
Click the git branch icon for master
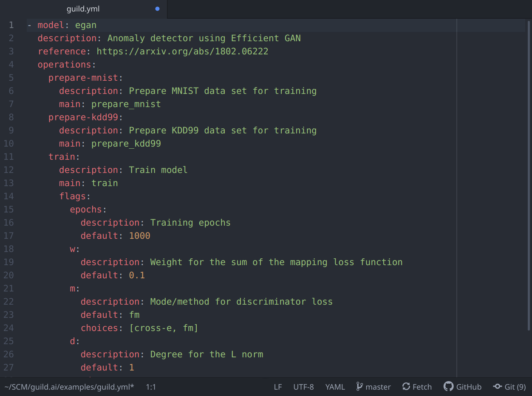359,387
